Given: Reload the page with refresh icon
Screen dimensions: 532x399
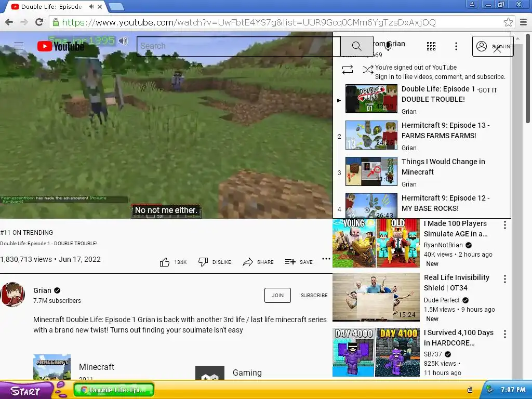Looking at the screenshot, I should tap(39, 22).
